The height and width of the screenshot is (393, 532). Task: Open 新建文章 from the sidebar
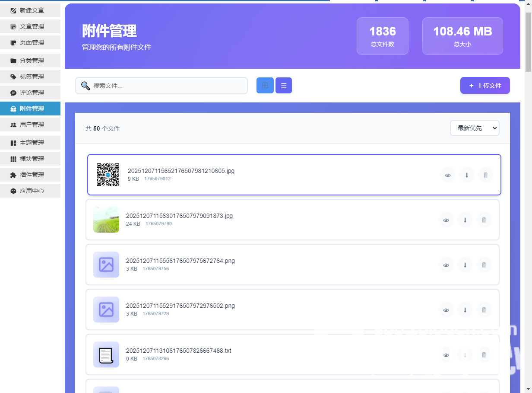(x=30, y=10)
